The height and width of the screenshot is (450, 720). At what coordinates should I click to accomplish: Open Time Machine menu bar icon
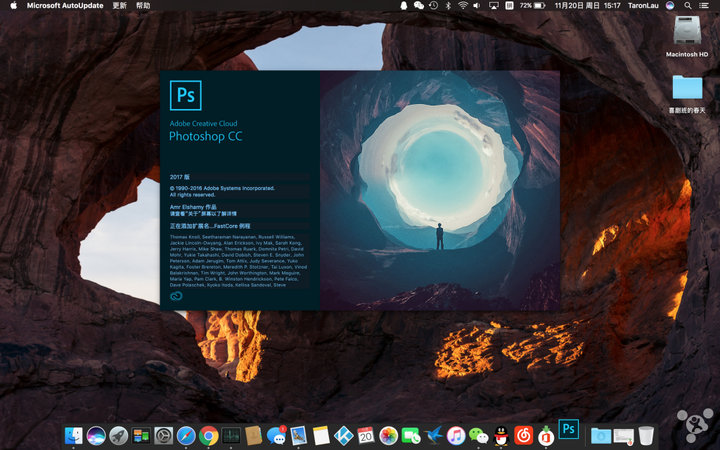[x=433, y=6]
